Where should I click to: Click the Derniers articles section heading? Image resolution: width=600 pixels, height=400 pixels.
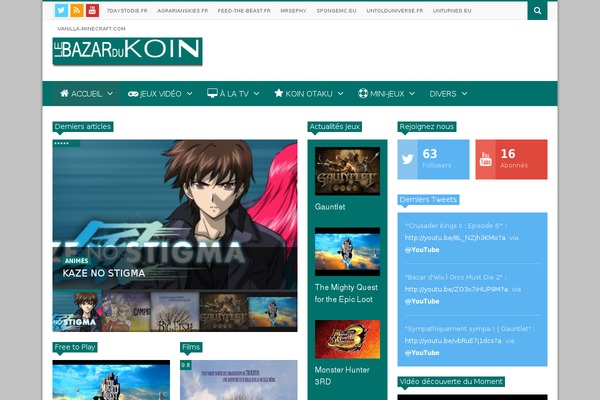[83, 127]
